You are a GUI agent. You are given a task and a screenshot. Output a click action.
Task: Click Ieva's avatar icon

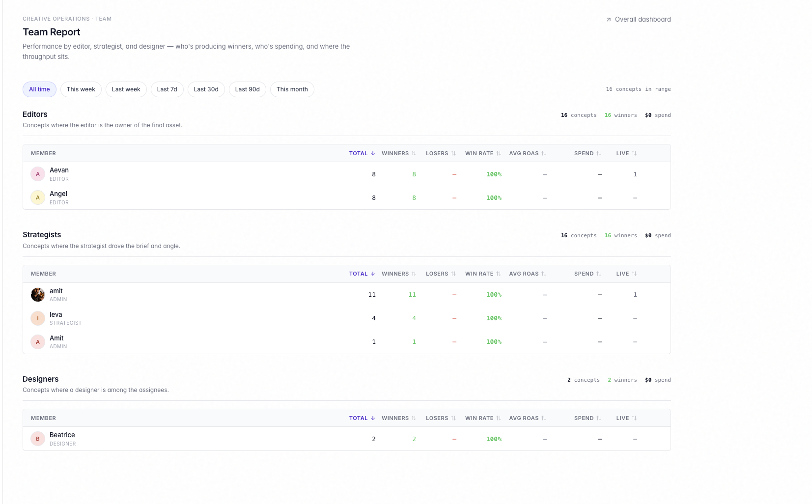click(37, 318)
